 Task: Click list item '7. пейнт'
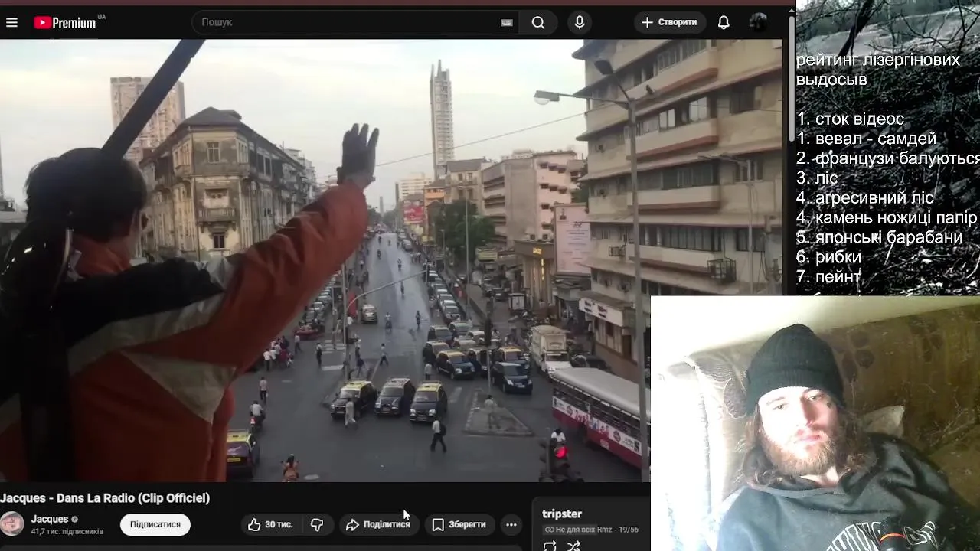(x=829, y=277)
